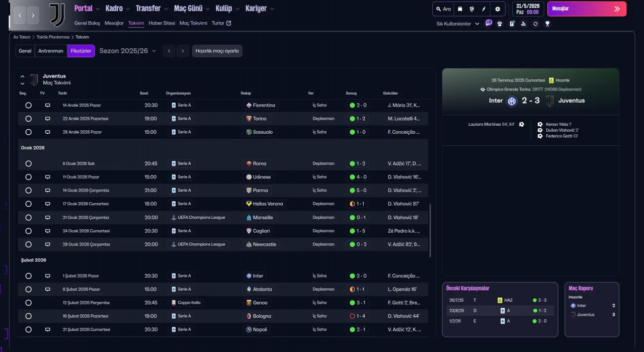Image resolution: width=644 pixels, height=352 pixels.
Task: Click the globe/world icon in top toolbar
Action: coord(472,9)
